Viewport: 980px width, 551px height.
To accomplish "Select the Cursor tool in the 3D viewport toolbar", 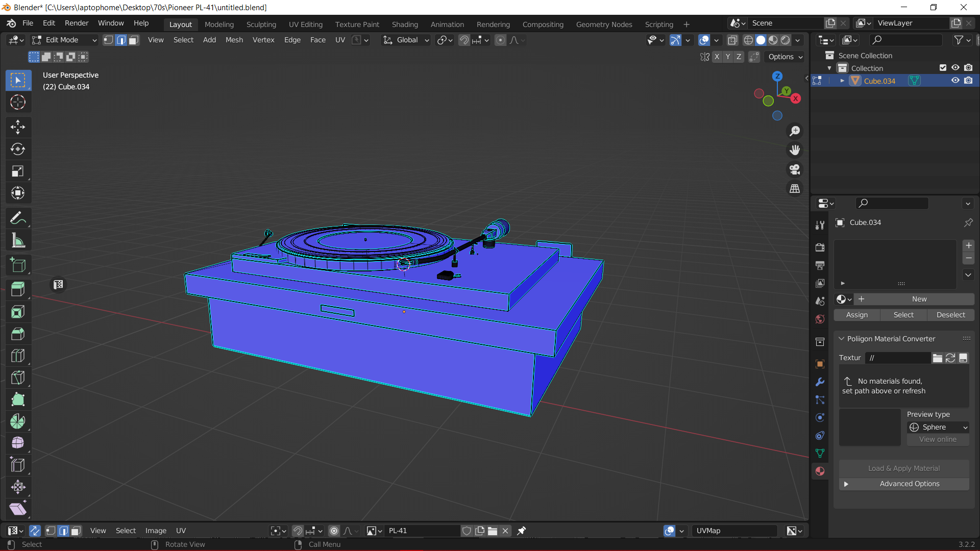I will coord(18,102).
